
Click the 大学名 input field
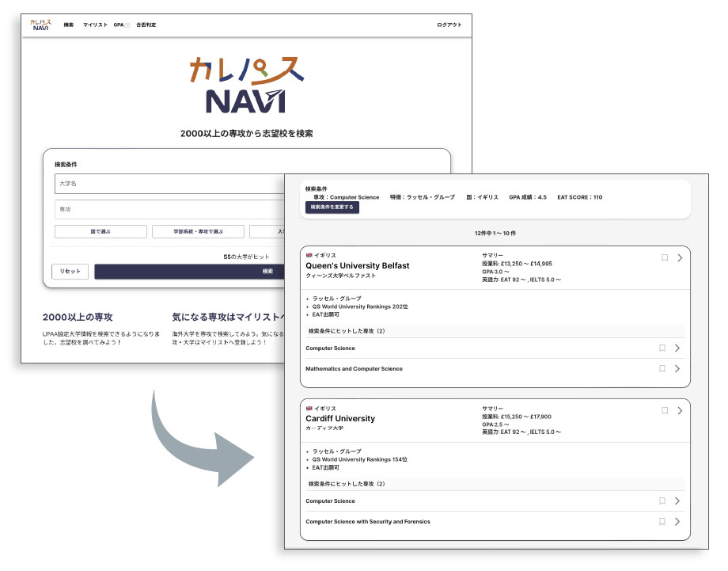(170, 184)
